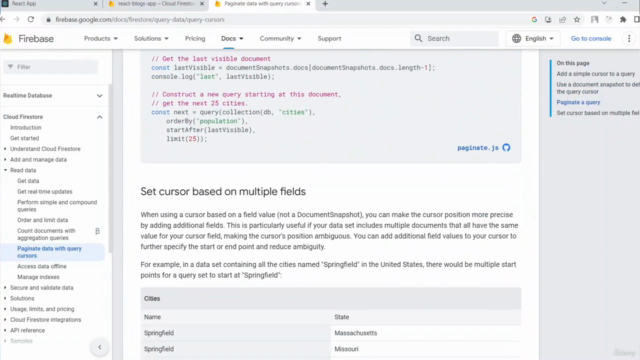Open the Products dropdown
Viewport: 640px width, 360px height.
pyautogui.click(x=100, y=38)
